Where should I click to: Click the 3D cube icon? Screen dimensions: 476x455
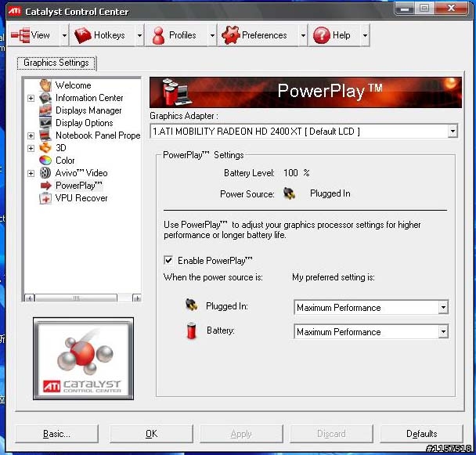click(x=45, y=148)
